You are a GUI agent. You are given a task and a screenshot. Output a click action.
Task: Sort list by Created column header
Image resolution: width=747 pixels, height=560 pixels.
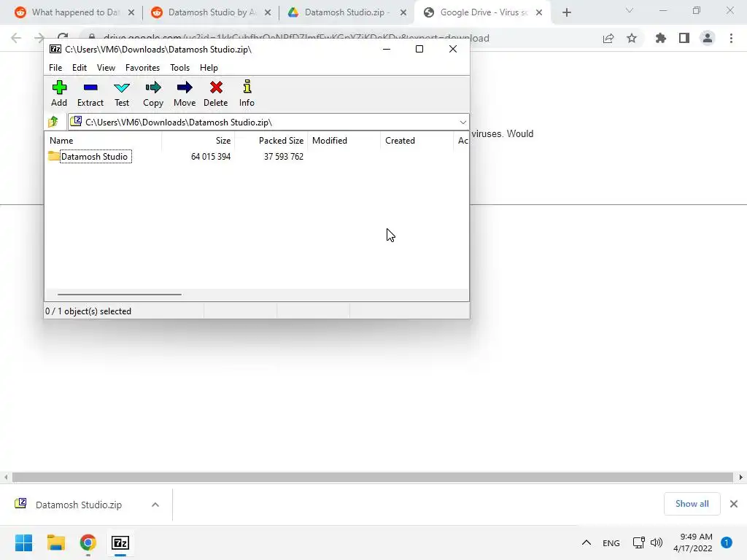pyautogui.click(x=417, y=141)
